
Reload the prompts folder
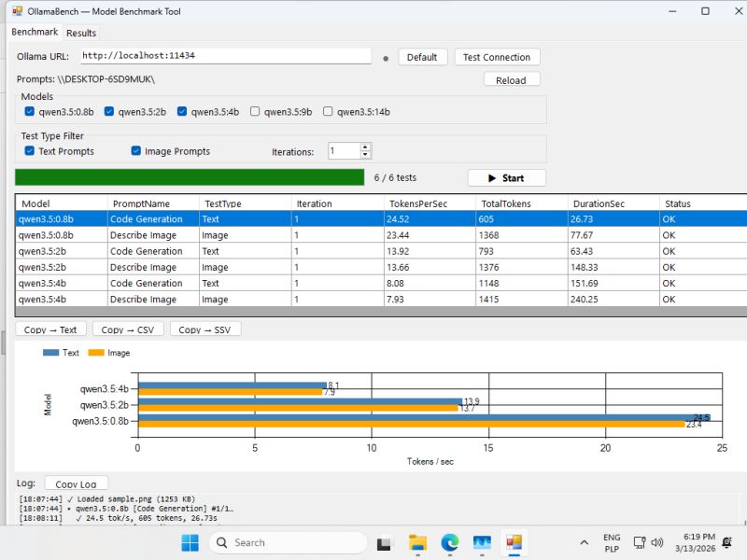pos(511,80)
